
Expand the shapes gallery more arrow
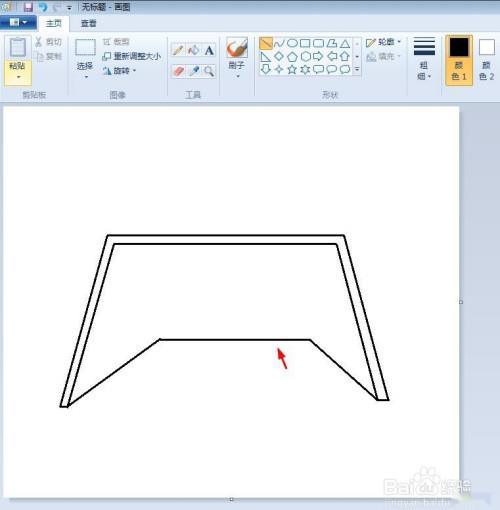point(357,69)
